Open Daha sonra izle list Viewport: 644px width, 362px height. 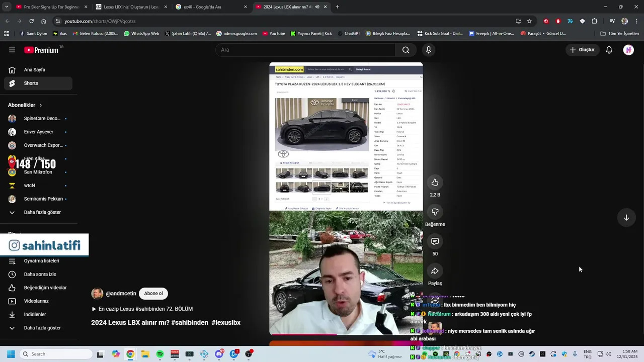point(38,275)
